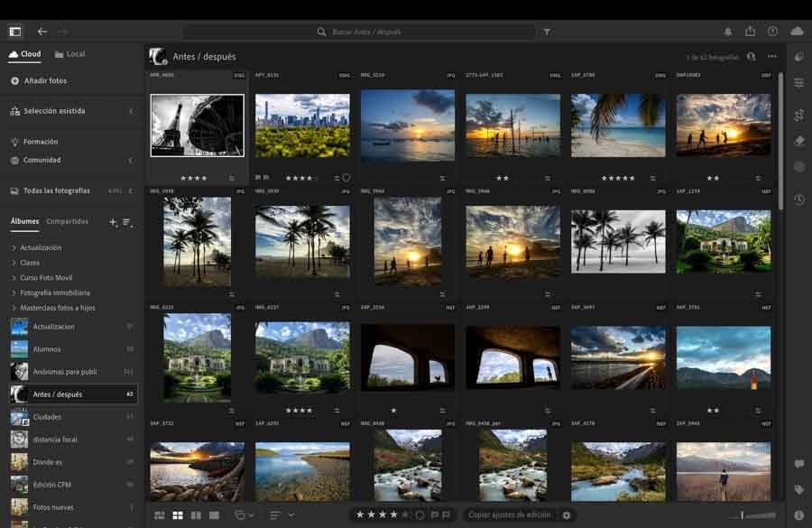Viewport: 812px width, 528px height.
Task: Open the Keywords tag icon
Action: pos(798,489)
